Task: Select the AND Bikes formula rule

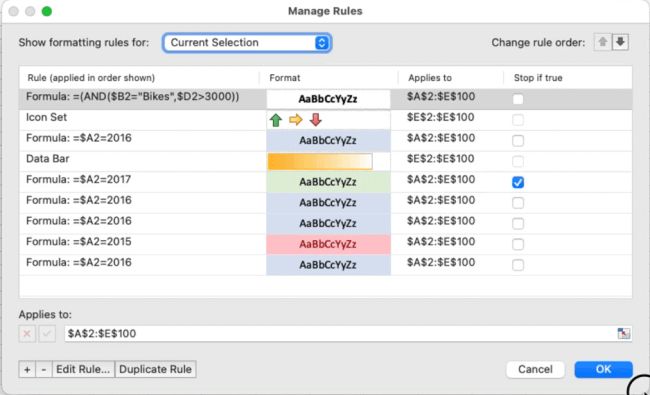Action: [x=325, y=99]
